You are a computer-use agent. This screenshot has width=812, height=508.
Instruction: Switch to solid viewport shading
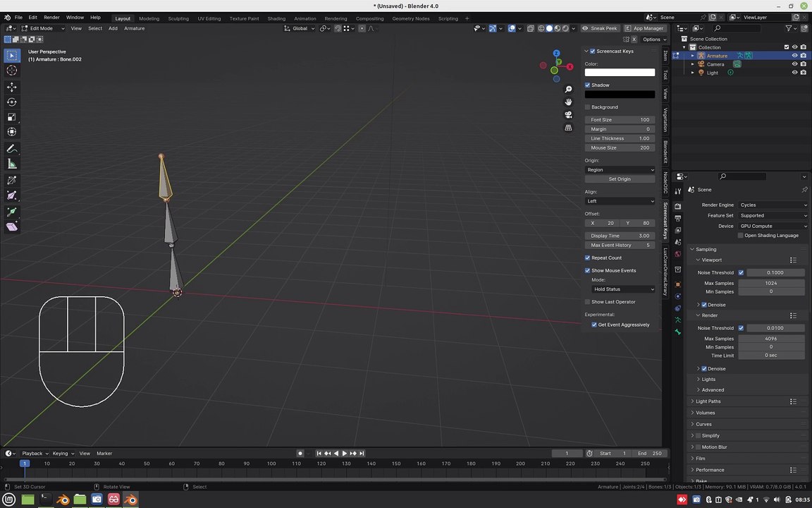point(550,28)
